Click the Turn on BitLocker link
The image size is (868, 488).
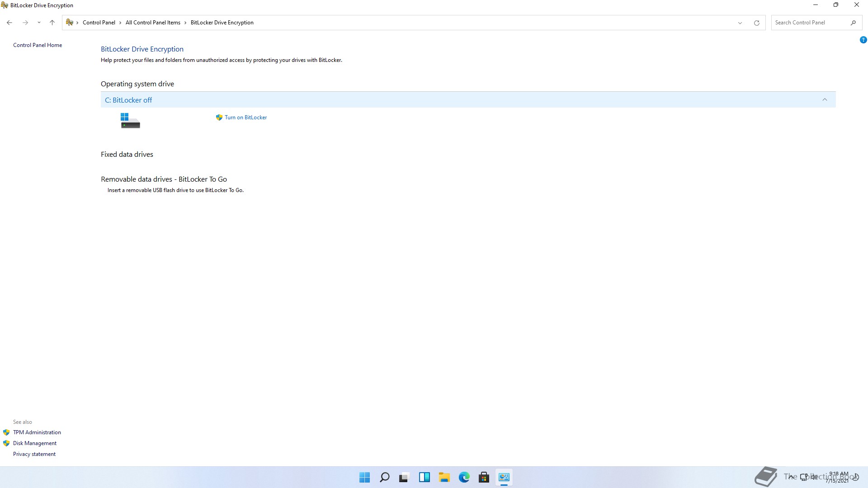pos(245,117)
